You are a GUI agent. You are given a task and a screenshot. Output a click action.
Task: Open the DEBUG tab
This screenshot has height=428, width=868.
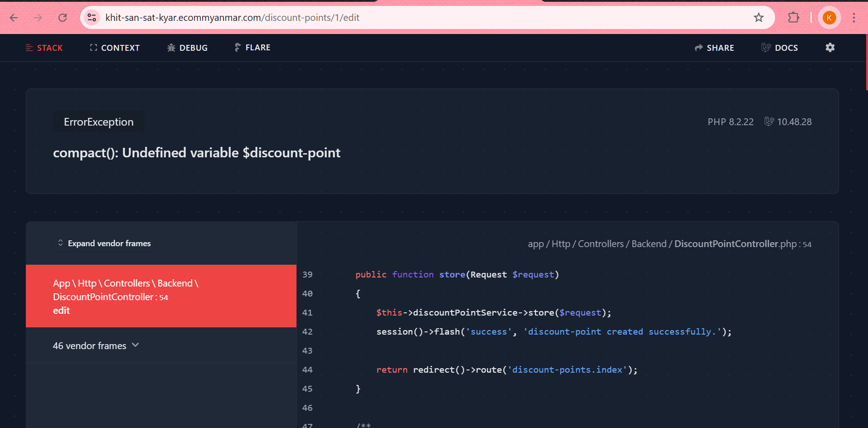tap(187, 48)
